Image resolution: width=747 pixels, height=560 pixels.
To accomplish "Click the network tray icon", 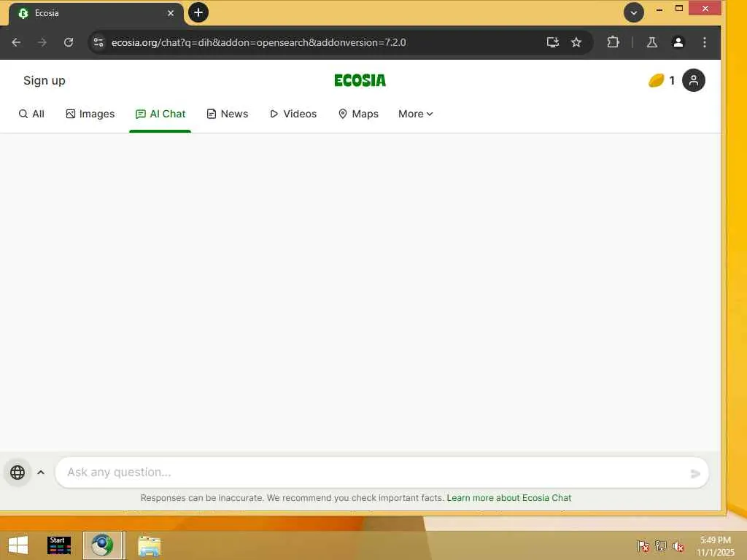I will (660, 545).
